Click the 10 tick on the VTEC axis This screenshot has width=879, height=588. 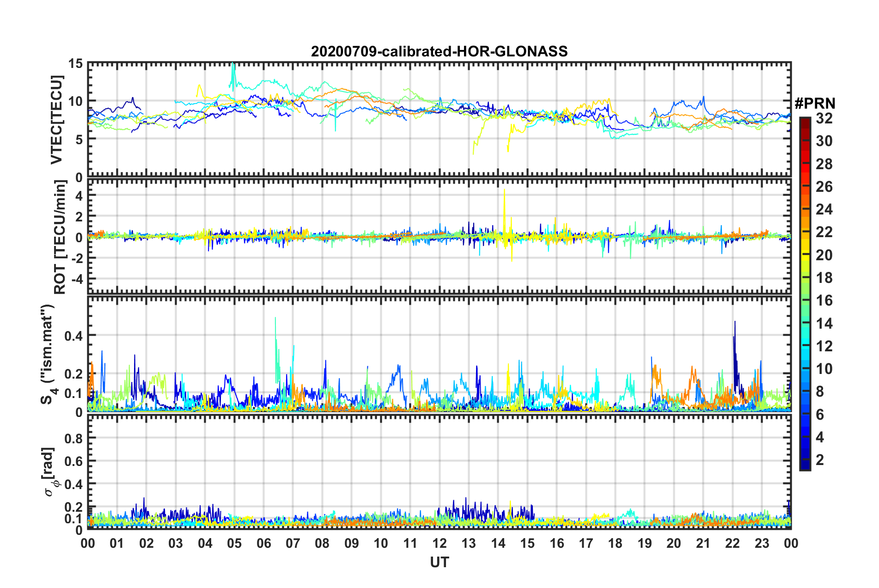coord(75,101)
